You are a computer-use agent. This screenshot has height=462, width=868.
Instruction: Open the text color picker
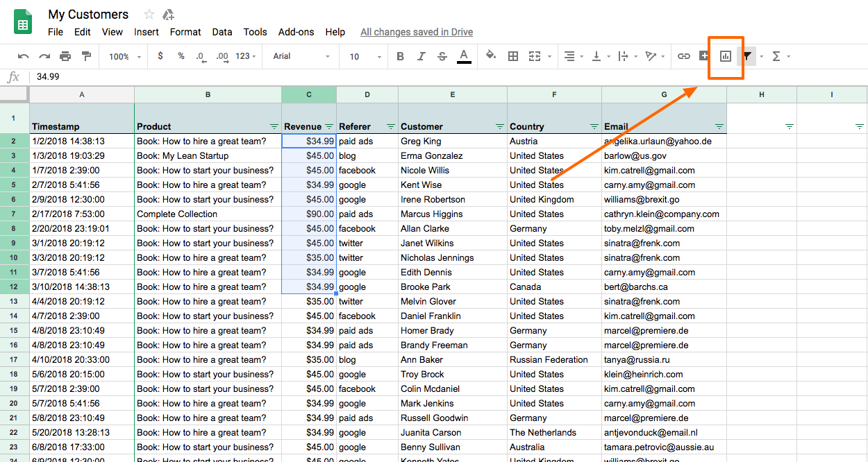[464, 56]
